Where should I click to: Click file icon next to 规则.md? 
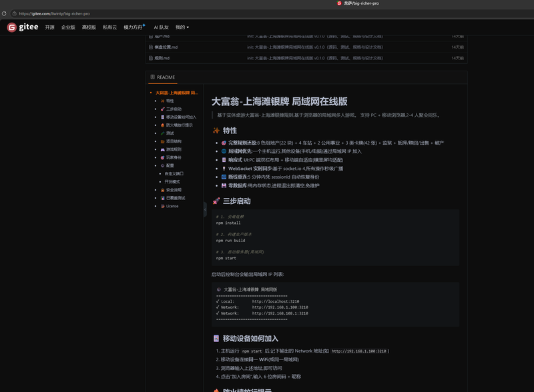tap(151, 58)
